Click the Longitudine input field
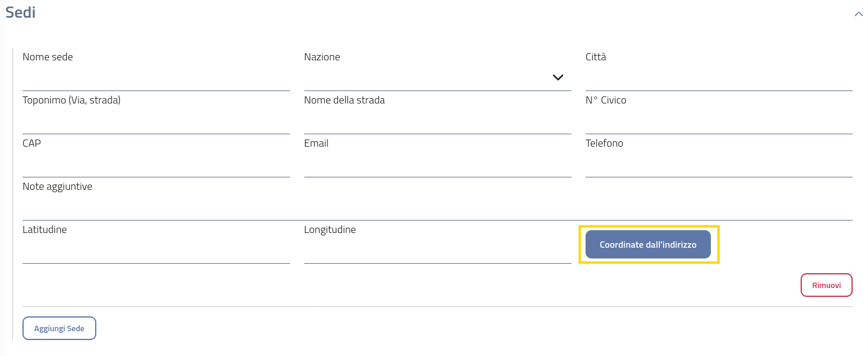 (x=437, y=252)
